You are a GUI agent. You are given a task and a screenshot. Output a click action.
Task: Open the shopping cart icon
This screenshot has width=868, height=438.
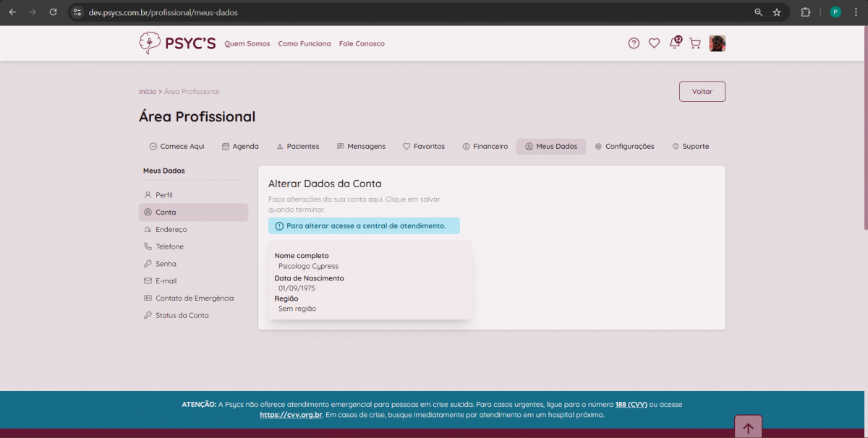click(x=695, y=43)
